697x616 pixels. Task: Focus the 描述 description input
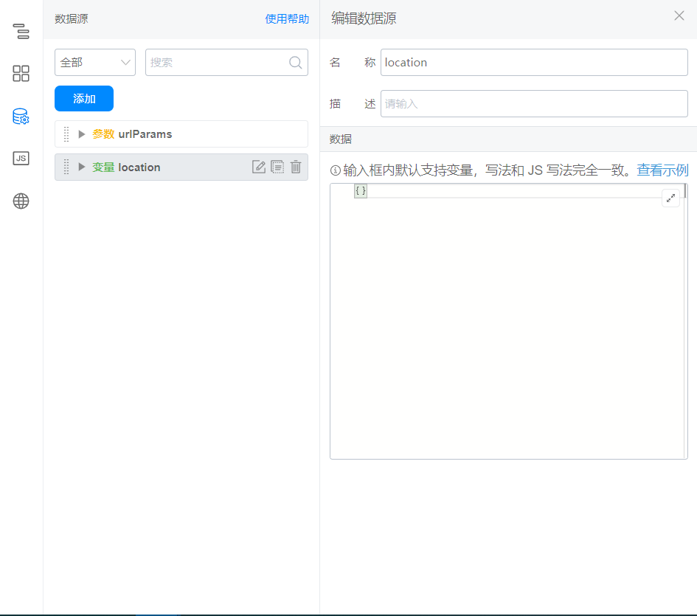(534, 103)
